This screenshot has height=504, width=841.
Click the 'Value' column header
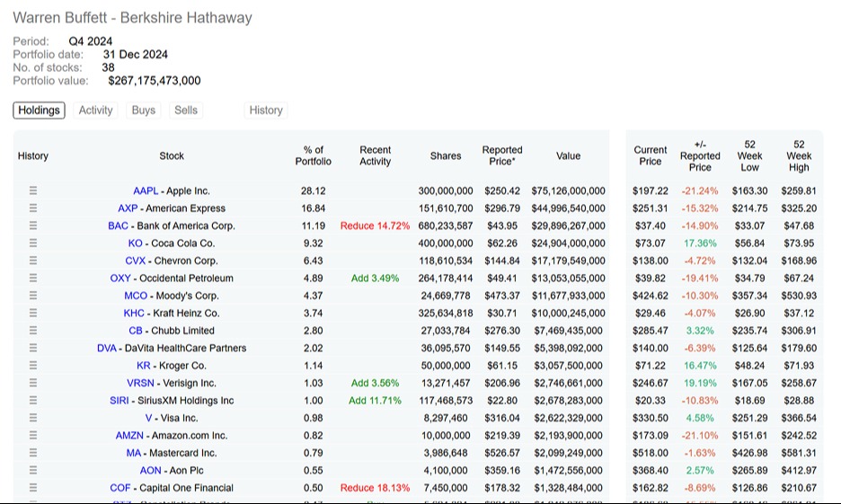coord(568,156)
